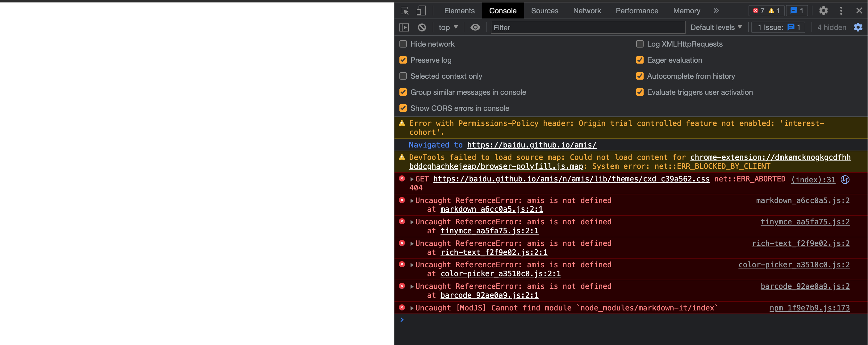Open the https://baidu.github.io/amis/ navigated link

pyautogui.click(x=532, y=145)
